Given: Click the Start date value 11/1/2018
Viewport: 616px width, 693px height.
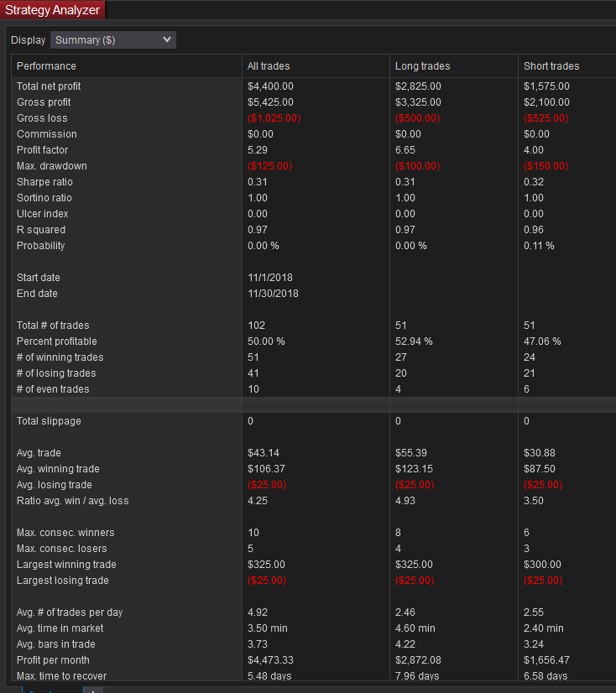Looking at the screenshot, I should coord(270,278).
